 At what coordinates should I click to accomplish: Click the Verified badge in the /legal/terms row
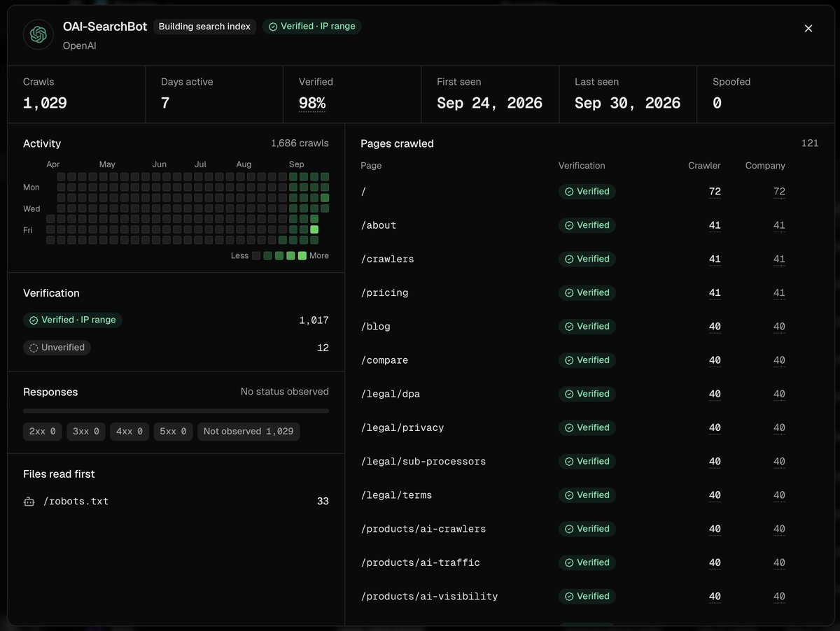[x=587, y=495]
